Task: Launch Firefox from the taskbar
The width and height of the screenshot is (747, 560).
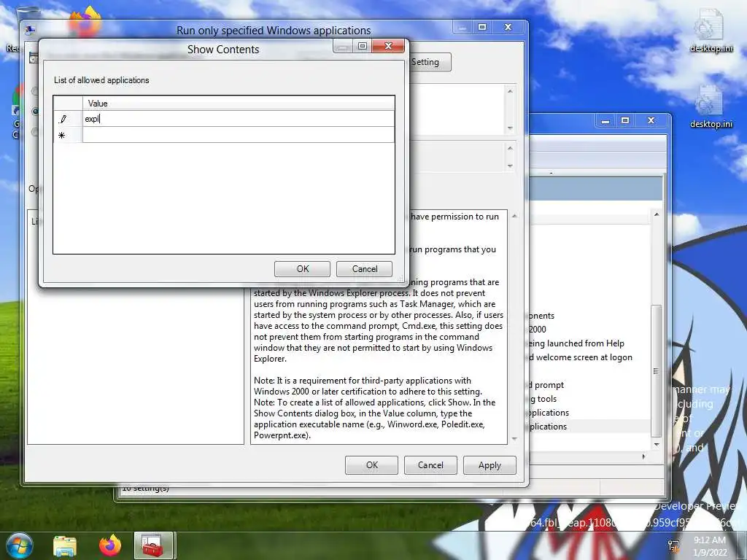Action: click(x=110, y=545)
